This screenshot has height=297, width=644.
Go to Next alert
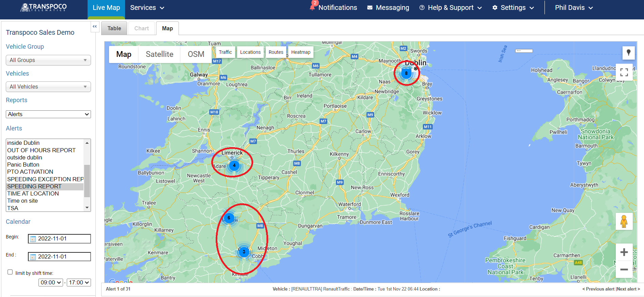coord(628,289)
